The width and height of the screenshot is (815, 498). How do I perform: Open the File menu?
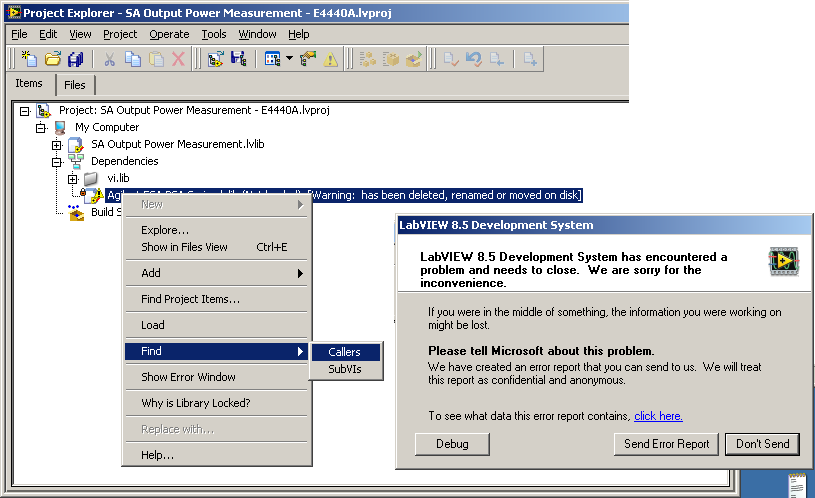pyautogui.click(x=19, y=34)
